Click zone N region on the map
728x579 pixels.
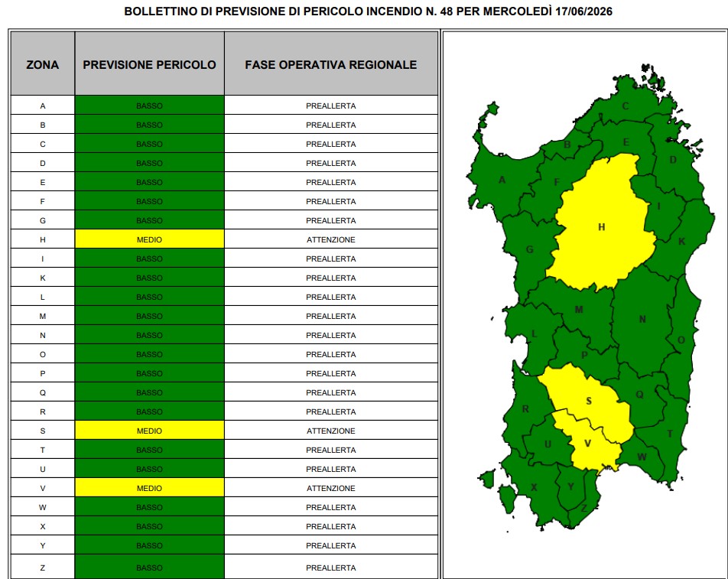(x=642, y=320)
